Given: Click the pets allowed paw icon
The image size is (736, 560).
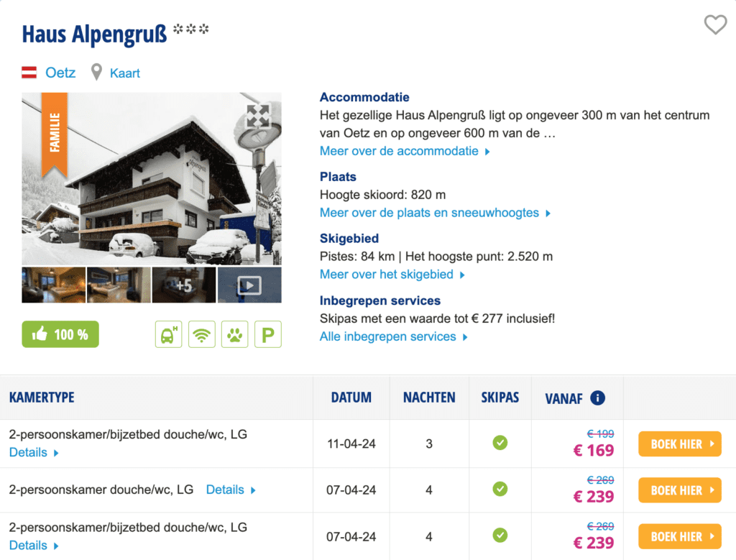Looking at the screenshot, I should coord(235,334).
